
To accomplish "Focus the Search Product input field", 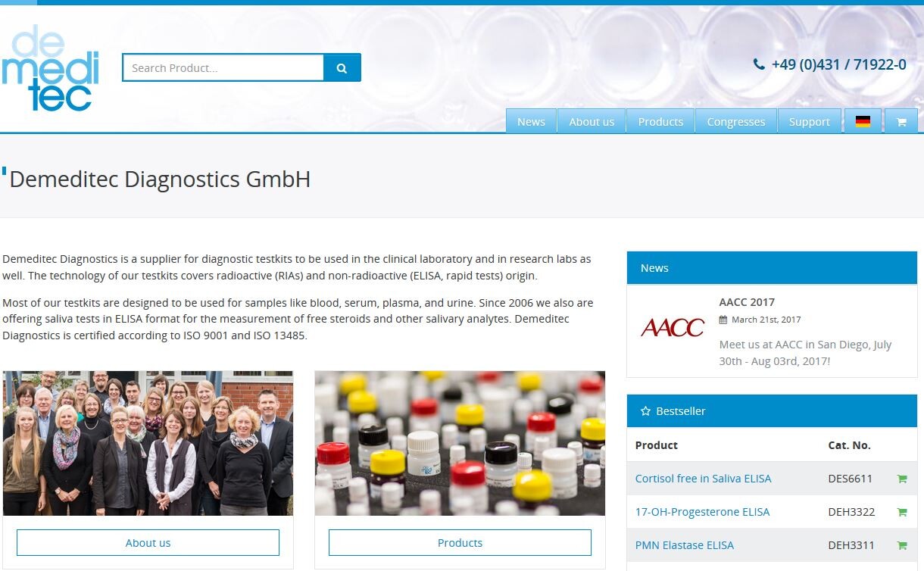I will pyautogui.click(x=223, y=68).
